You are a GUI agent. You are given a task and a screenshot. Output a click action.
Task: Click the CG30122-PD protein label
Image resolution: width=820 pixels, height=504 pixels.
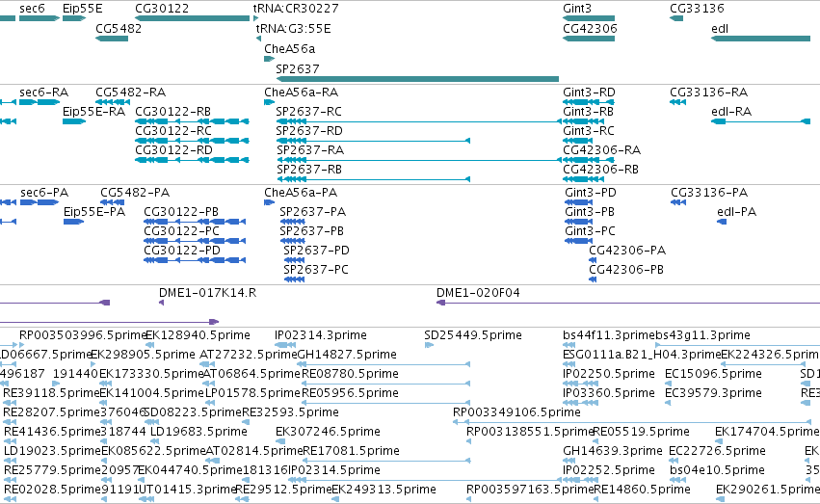point(182,251)
